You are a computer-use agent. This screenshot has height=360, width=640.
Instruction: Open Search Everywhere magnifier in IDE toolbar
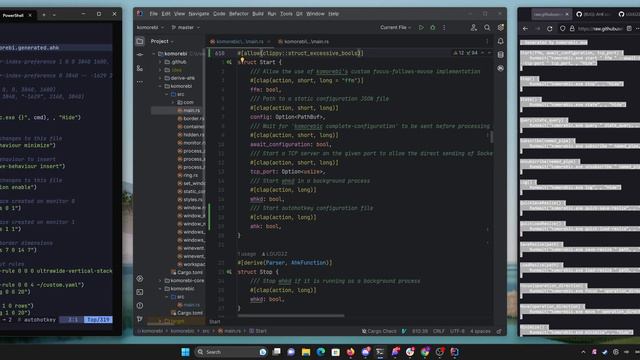click(x=487, y=27)
